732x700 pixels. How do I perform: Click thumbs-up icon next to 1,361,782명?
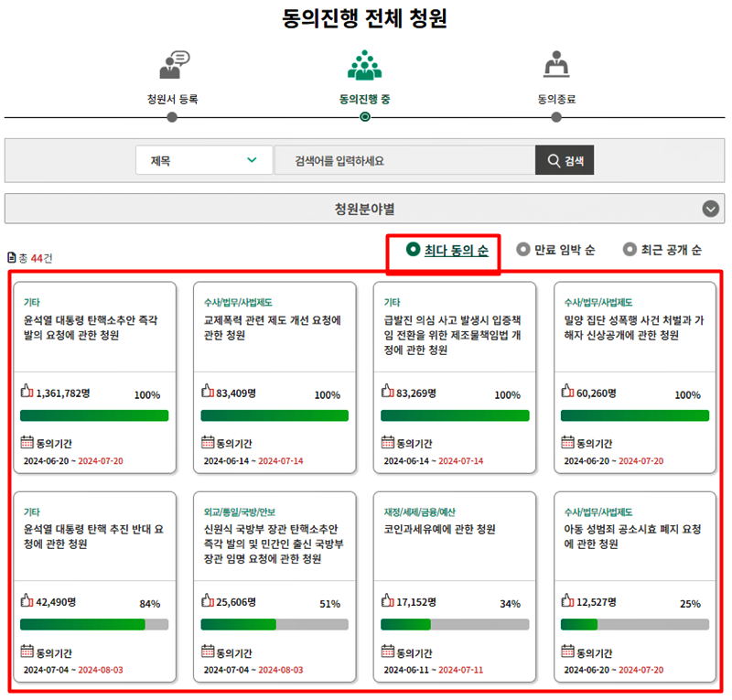(x=27, y=391)
